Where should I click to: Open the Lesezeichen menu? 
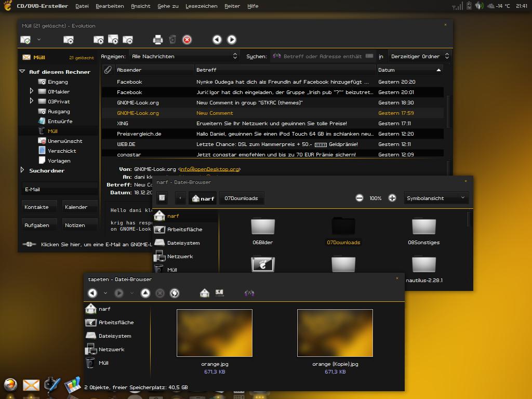click(x=202, y=6)
